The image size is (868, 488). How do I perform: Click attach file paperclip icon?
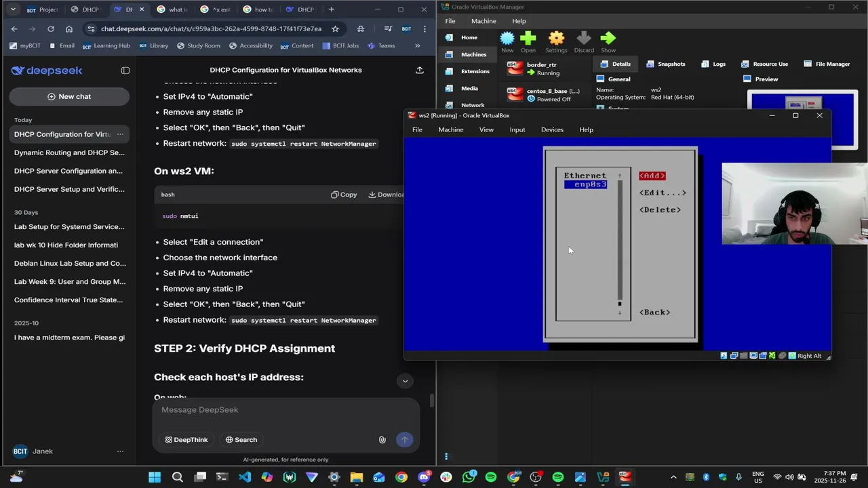pyautogui.click(x=382, y=440)
